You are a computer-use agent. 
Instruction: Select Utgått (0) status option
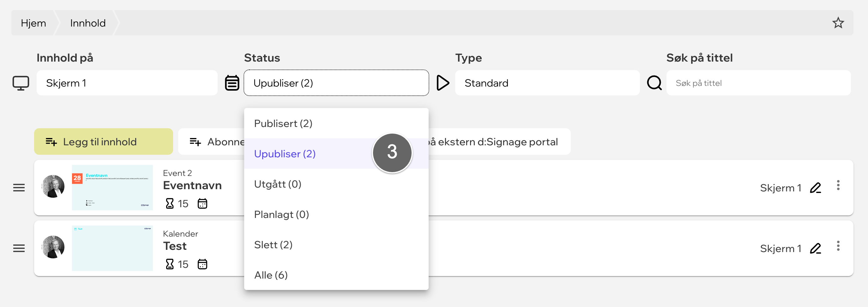(x=336, y=184)
